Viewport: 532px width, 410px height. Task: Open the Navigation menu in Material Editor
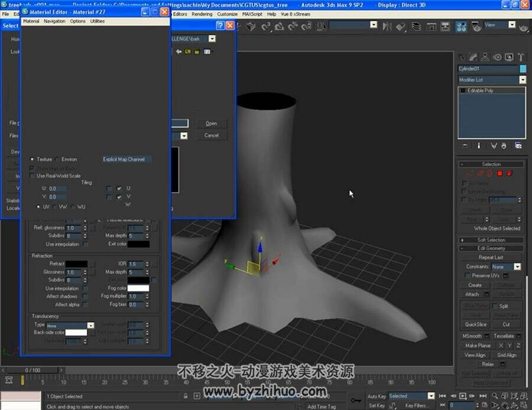pos(54,21)
